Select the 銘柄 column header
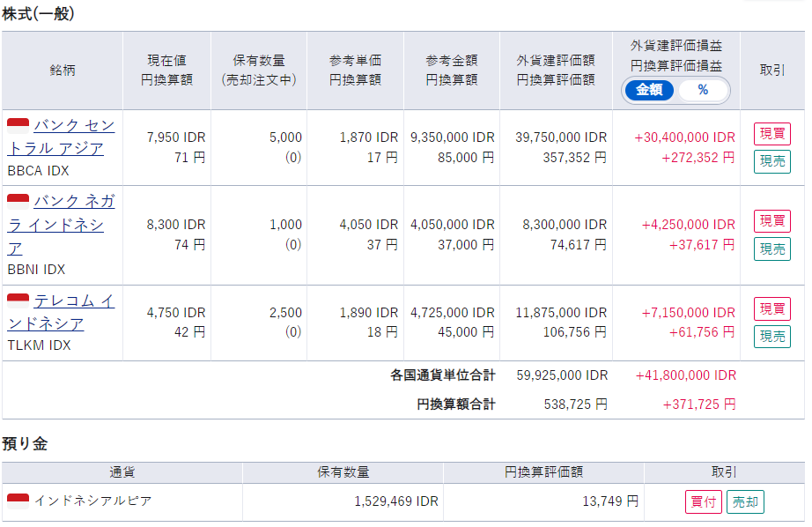Viewport: 812px width, 527px height. click(x=63, y=71)
